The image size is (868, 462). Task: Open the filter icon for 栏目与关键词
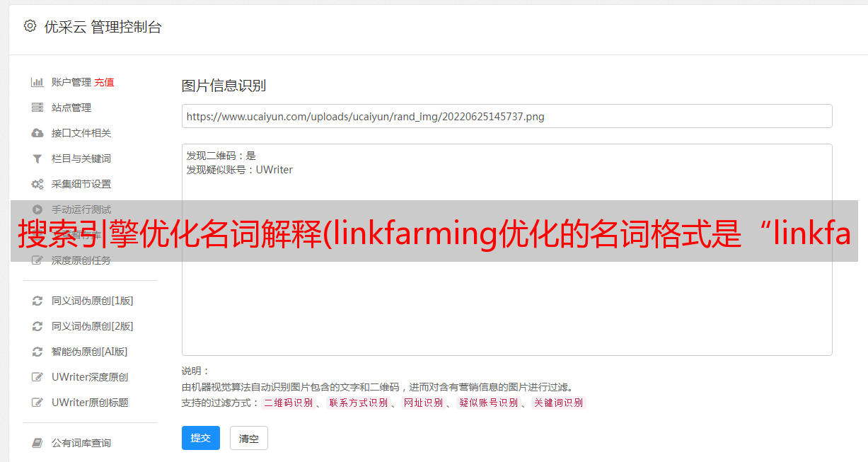click(37, 158)
